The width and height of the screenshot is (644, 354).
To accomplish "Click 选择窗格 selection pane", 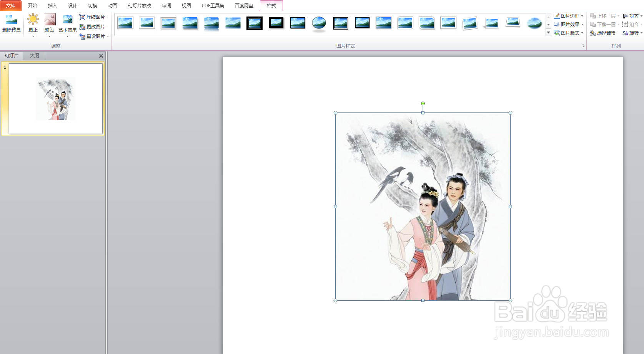I will 602,33.
